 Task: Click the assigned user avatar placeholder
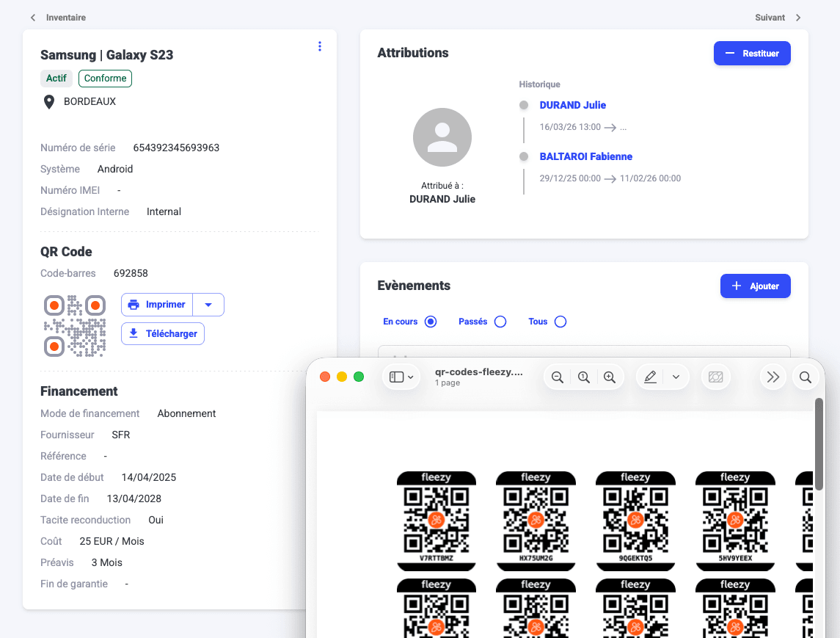tap(442, 137)
